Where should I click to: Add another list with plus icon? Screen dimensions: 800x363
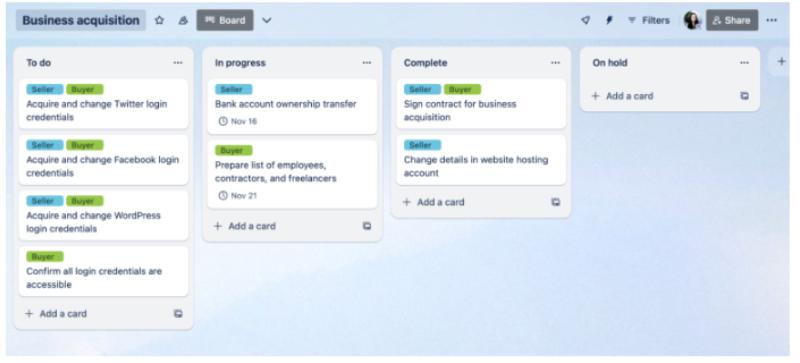[781, 62]
